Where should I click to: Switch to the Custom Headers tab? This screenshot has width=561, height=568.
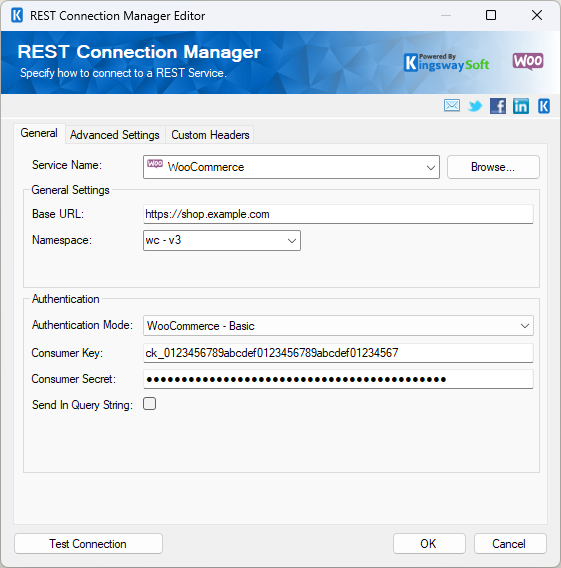(210, 135)
